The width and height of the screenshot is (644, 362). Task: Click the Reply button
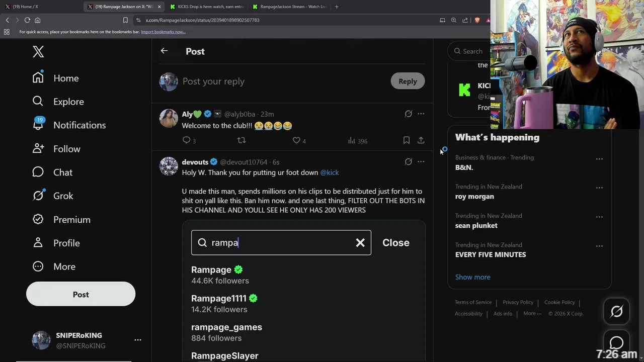tap(408, 81)
